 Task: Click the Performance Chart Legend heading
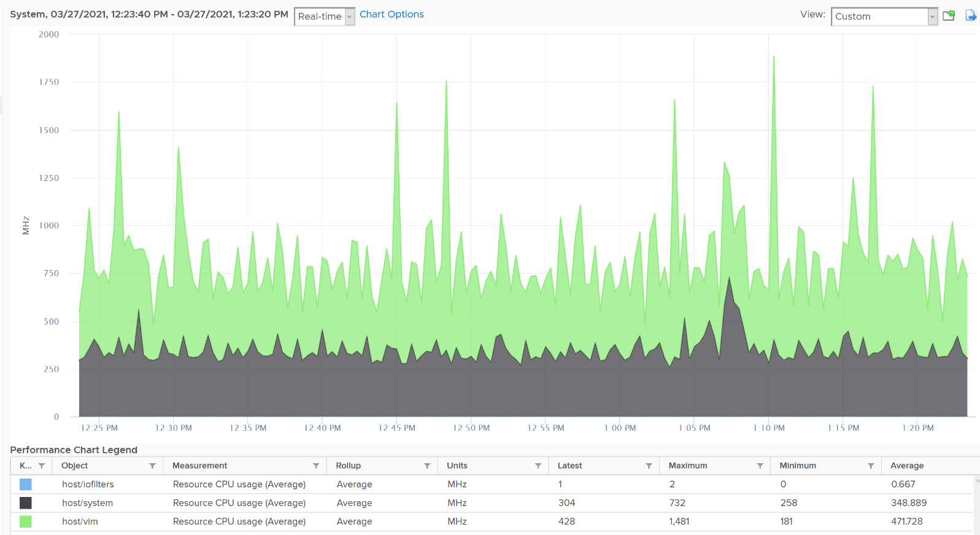74,450
